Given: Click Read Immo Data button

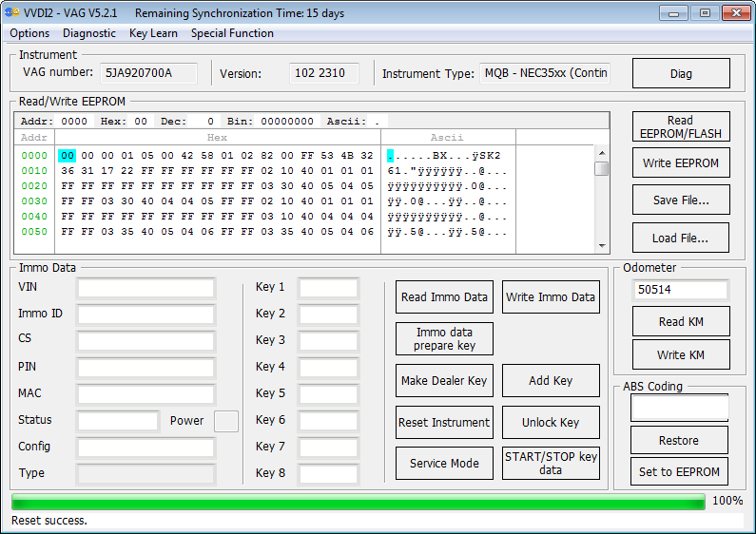Looking at the screenshot, I should [444, 296].
